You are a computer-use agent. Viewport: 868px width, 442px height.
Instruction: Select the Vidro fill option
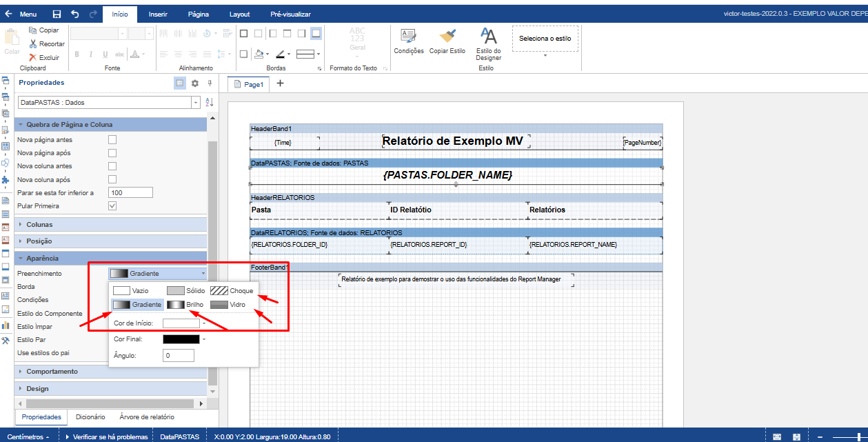[x=228, y=304]
